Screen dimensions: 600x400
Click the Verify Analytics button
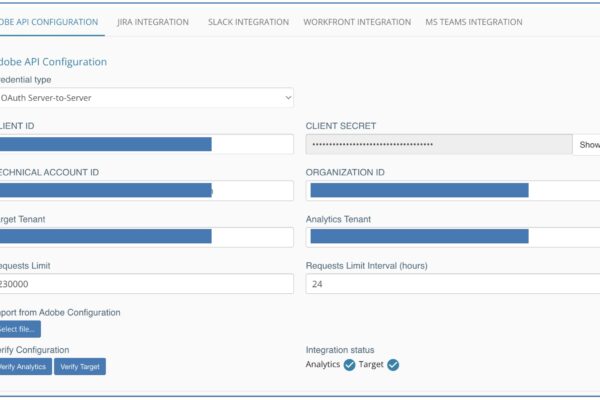pos(25,366)
